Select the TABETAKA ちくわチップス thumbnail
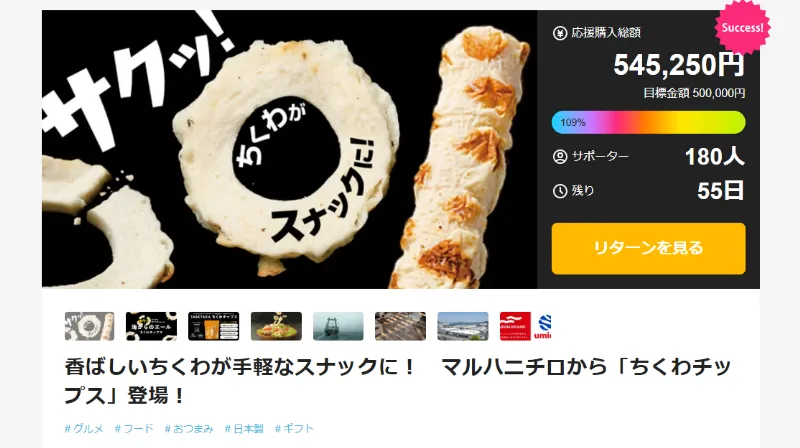 [213, 326]
